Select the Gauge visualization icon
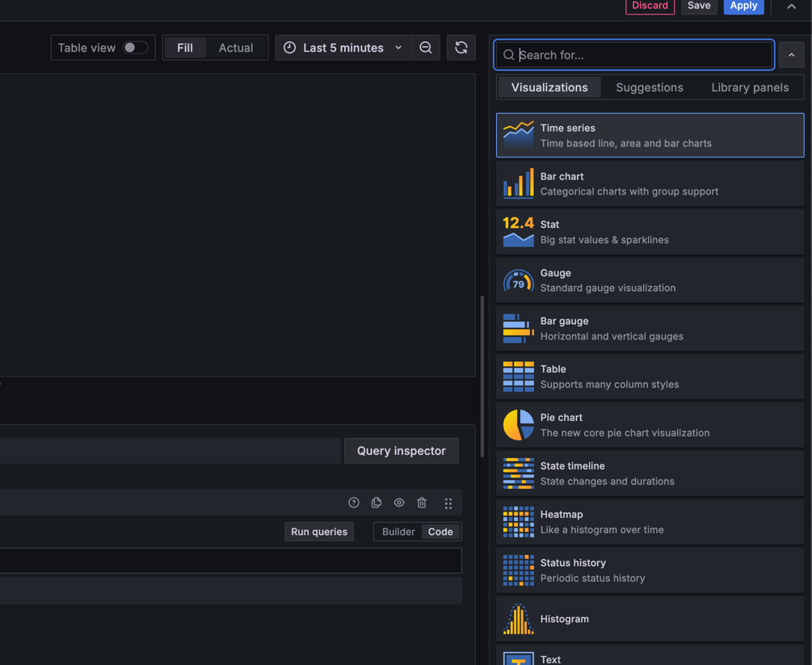The width and height of the screenshot is (812, 665). point(518,280)
